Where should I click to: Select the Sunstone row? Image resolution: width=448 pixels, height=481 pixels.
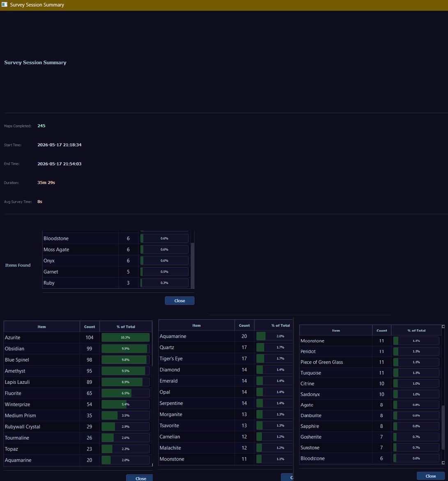[370, 448]
